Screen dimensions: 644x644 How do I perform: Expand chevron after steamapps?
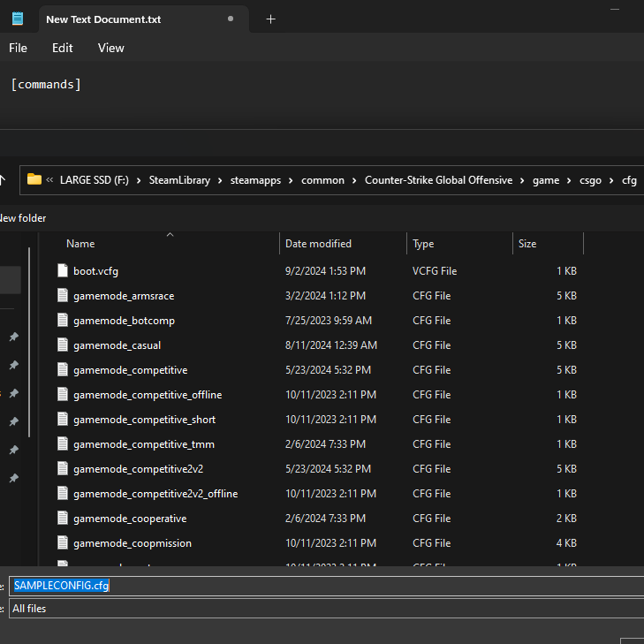(291, 181)
